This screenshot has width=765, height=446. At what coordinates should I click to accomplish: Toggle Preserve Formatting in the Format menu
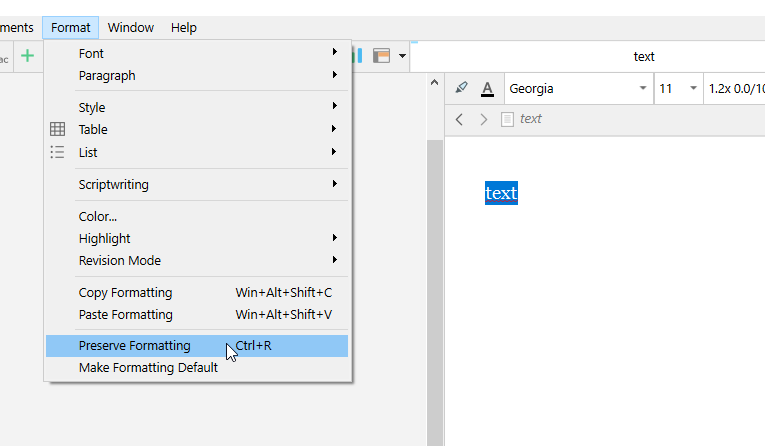[x=134, y=346]
